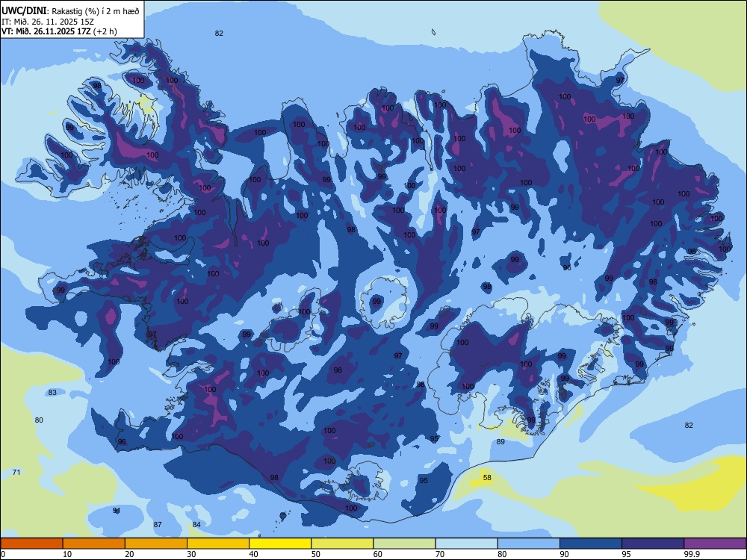Click the '50' label on the legend scale

tap(315, 554)
